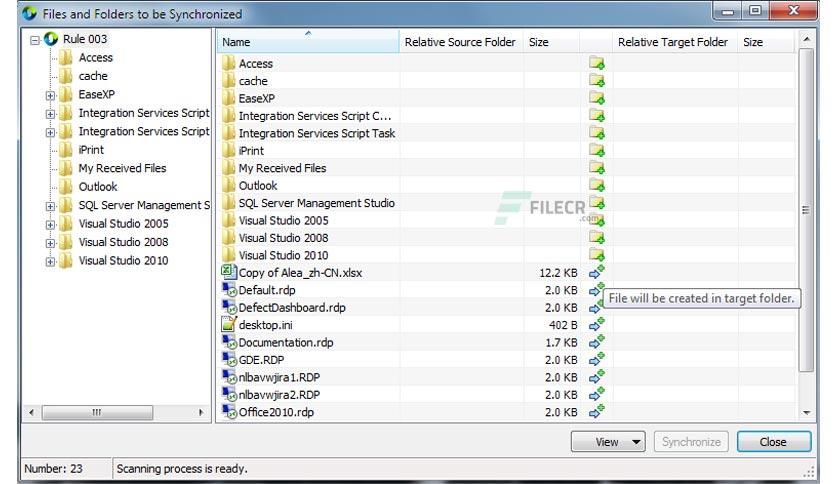Expand the EaseXP tree node

pos(50,96)
